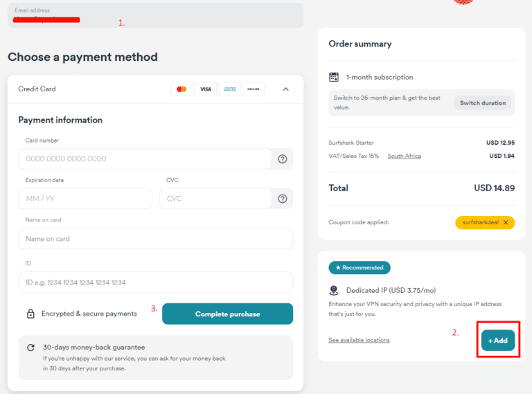Focus the Card number input field

click(x=144, y=159)
